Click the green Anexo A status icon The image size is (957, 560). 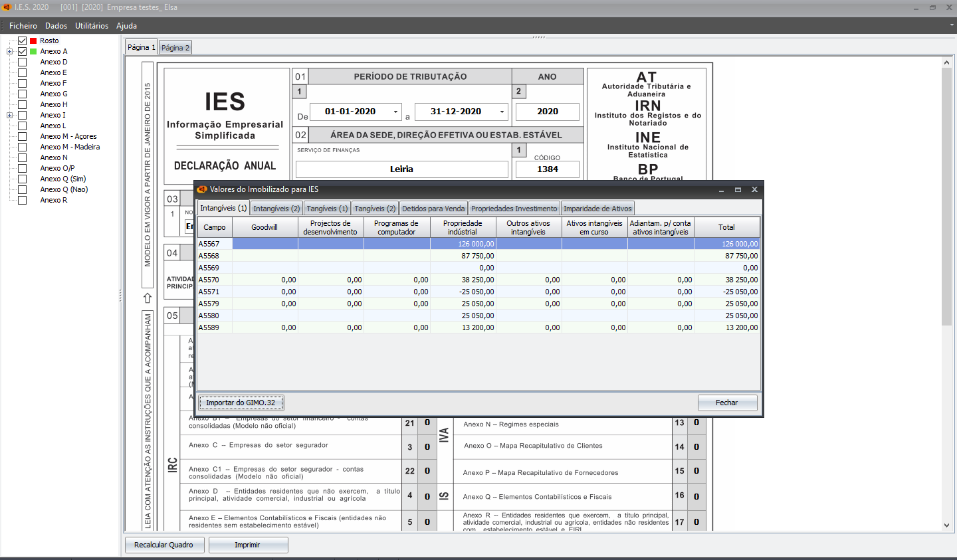[33, 51]
